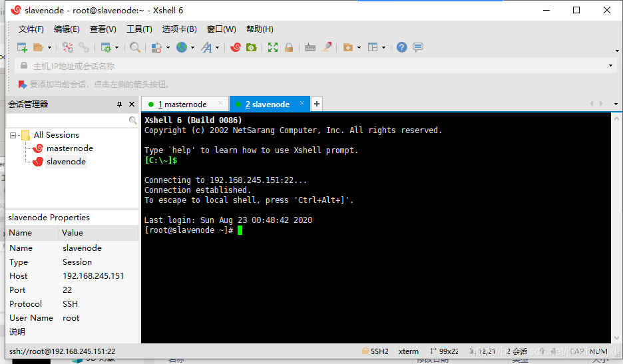Collapse the All Sessions tree node
This screenshot has height=364, width=623.
click(13, 136)
